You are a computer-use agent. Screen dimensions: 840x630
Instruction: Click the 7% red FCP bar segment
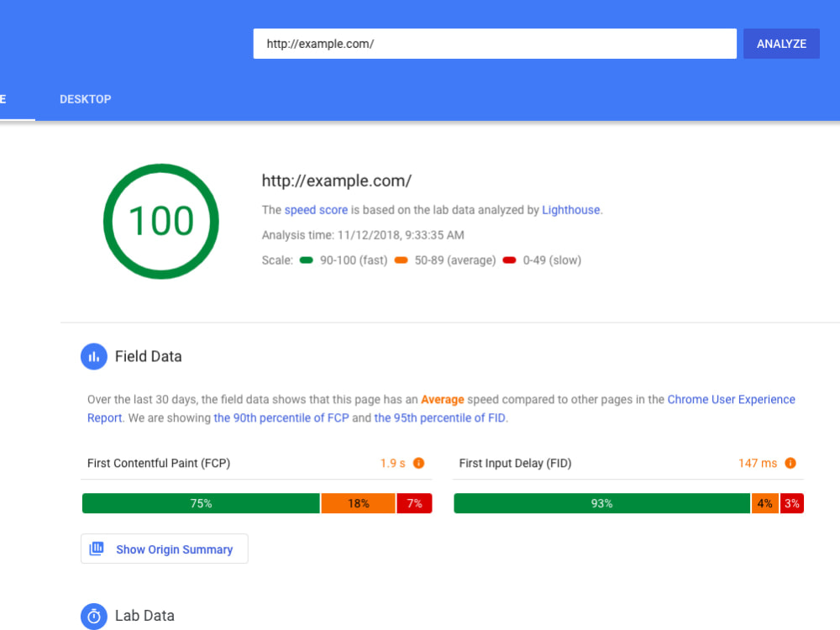coord(414,503)
